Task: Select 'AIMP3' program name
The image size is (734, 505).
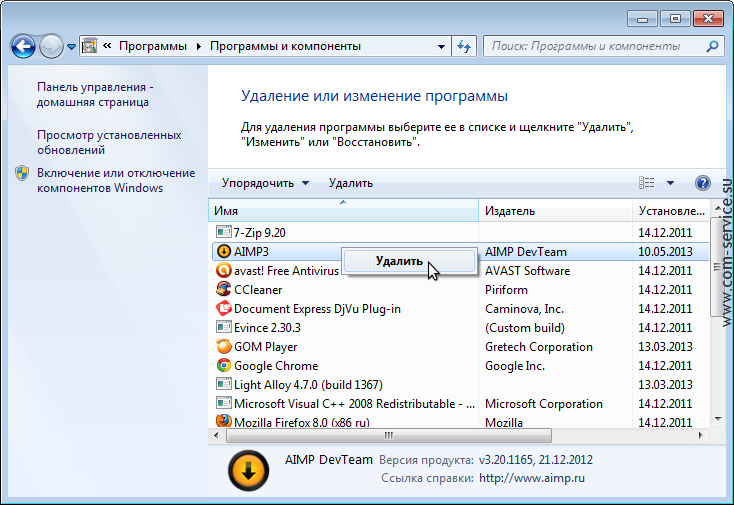Action: pyautogui.click(x=251, y=252)
